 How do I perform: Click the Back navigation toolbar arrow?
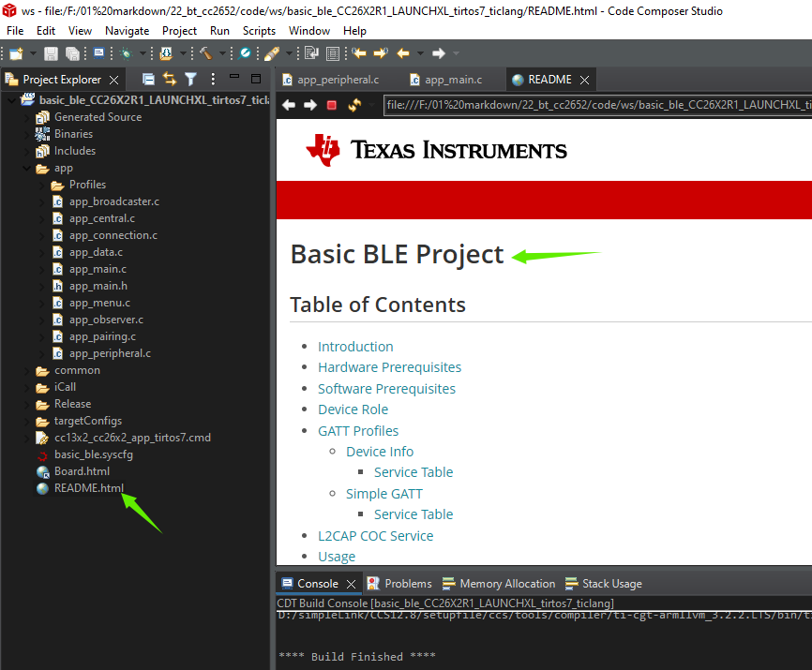tap(403, 53)
